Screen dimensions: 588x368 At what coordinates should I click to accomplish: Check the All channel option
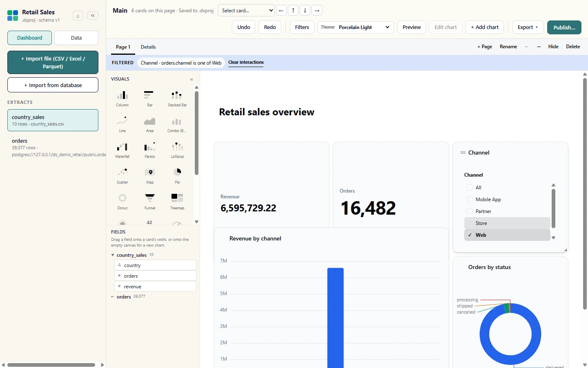(x=470, y=188)
